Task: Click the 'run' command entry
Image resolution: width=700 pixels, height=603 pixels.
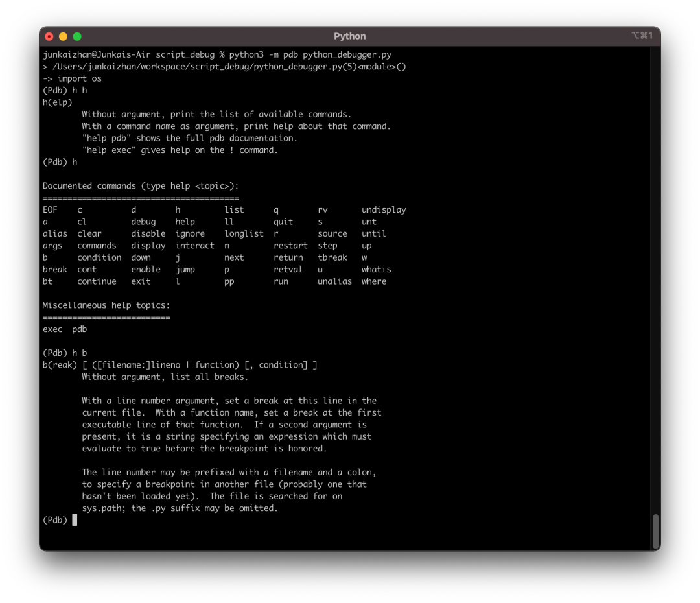Action: pyautogui.click(x=281, y=281)
